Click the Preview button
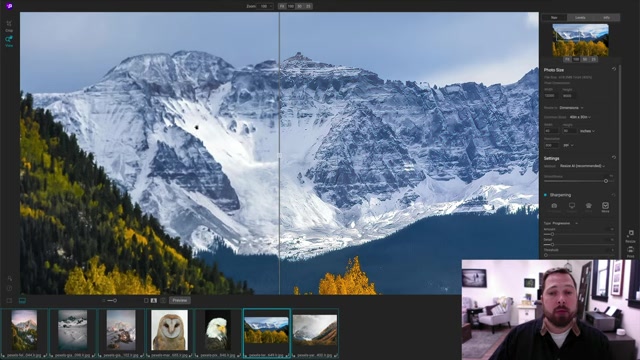The height and width of the screenshot is (360, 640). coord(180,300)
